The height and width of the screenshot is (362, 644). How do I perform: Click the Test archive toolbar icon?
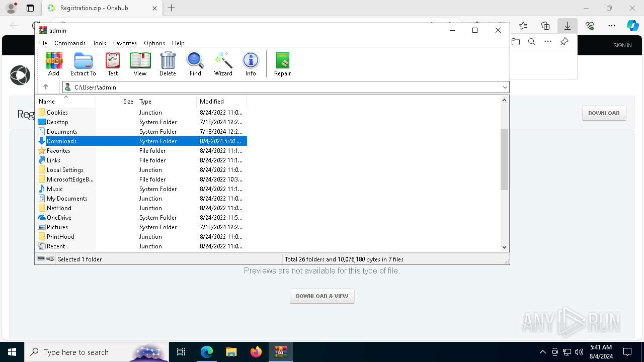(x=113, y=64)
